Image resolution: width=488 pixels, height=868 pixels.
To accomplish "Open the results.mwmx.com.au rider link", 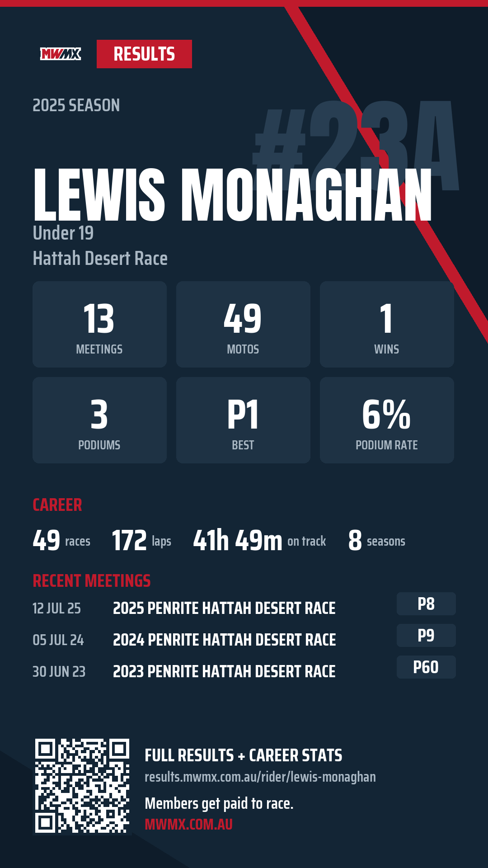I will pos(260,777).
